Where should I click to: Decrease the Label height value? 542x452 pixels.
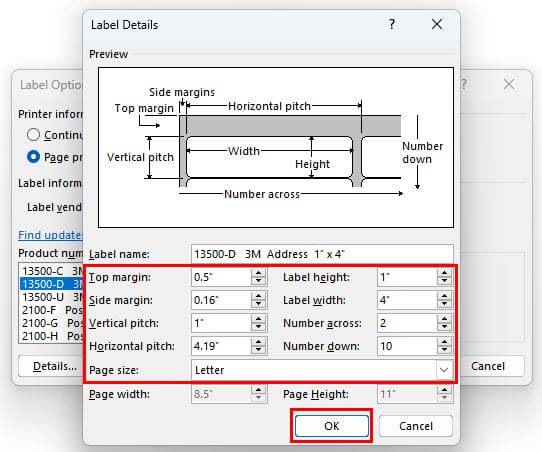pos(445,282)
